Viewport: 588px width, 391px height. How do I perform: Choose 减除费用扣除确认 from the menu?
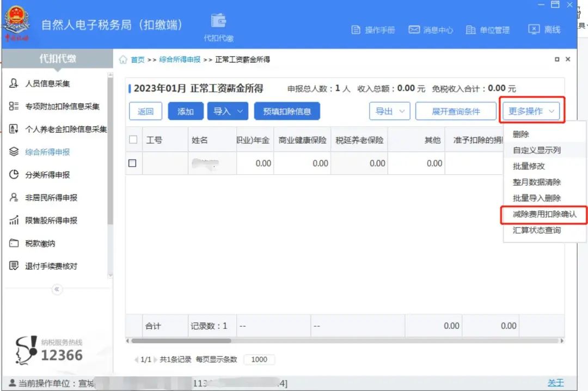[544, 214]
